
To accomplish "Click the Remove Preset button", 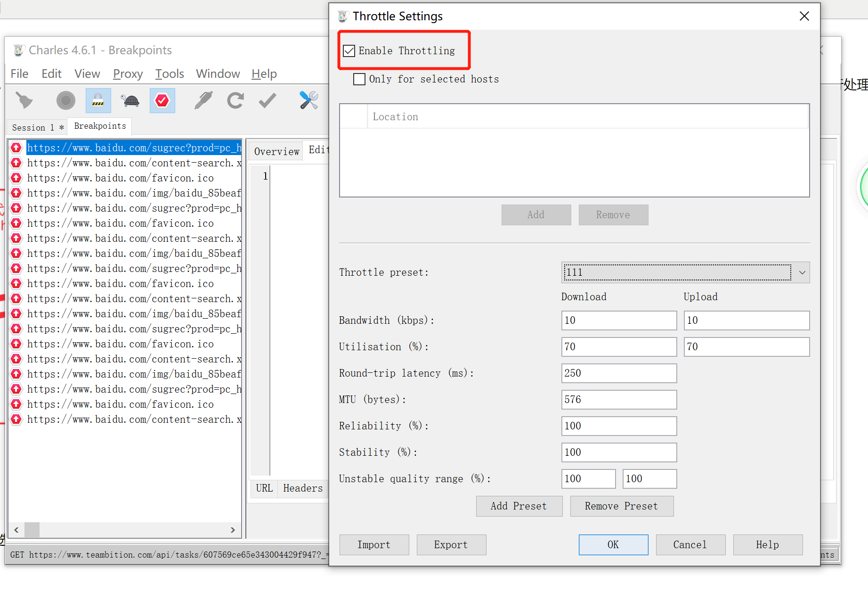I will pos(622,506).
